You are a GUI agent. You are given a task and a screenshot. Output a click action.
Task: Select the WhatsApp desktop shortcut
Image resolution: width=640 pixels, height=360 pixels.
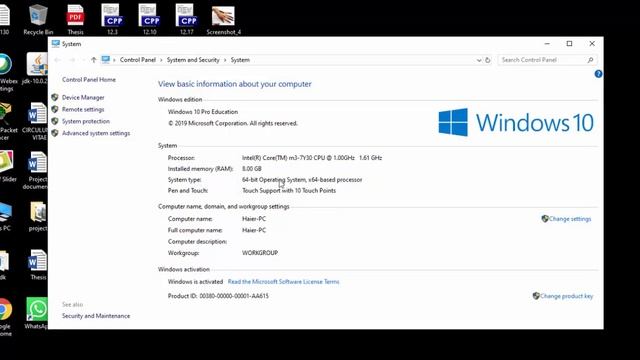(37, 313)
